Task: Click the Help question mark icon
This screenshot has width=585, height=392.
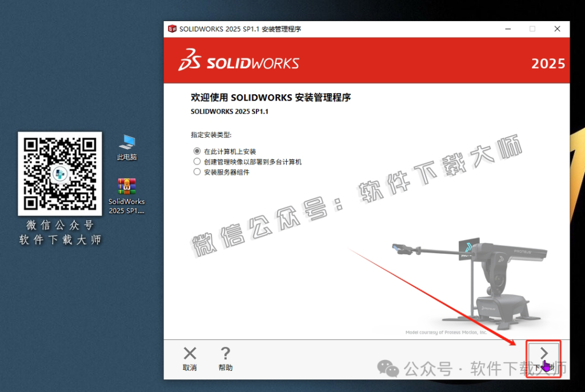Action: [x=225, y=353]
